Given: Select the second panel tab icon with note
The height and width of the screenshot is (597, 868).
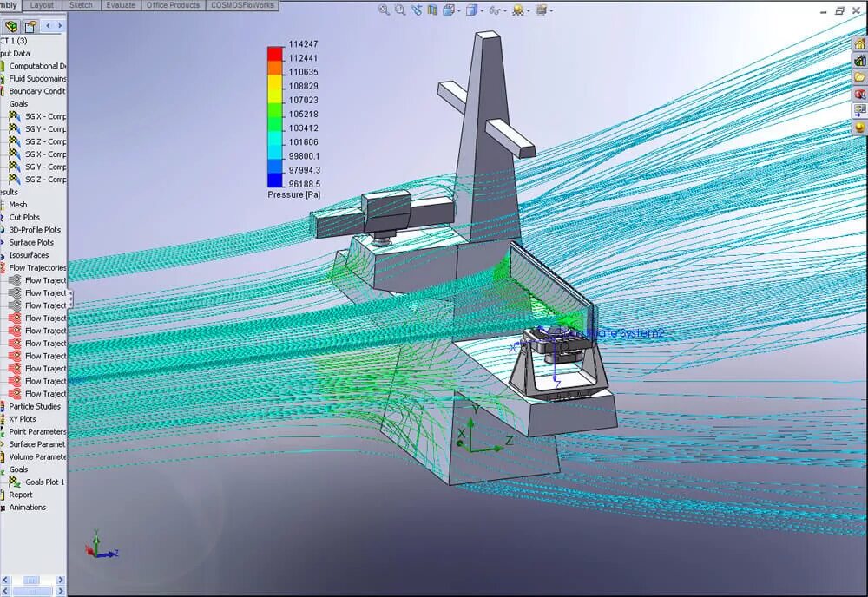Looking at the screenshot, I should (30, 26).
